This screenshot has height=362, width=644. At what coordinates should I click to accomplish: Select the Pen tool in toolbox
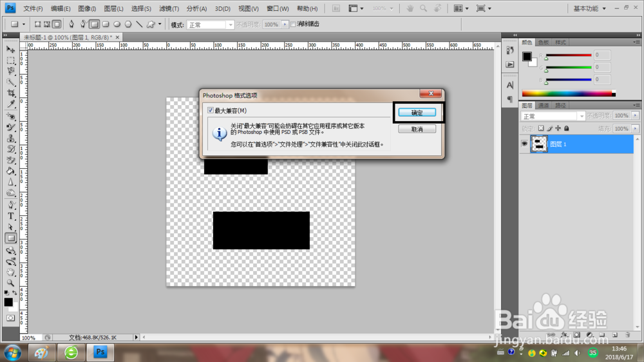[11, 205]
